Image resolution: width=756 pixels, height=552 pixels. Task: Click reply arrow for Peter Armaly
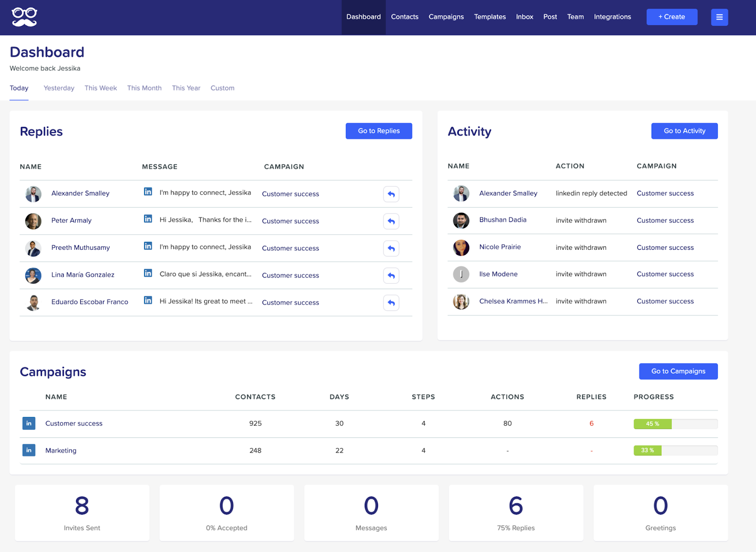tap(391, 221)
